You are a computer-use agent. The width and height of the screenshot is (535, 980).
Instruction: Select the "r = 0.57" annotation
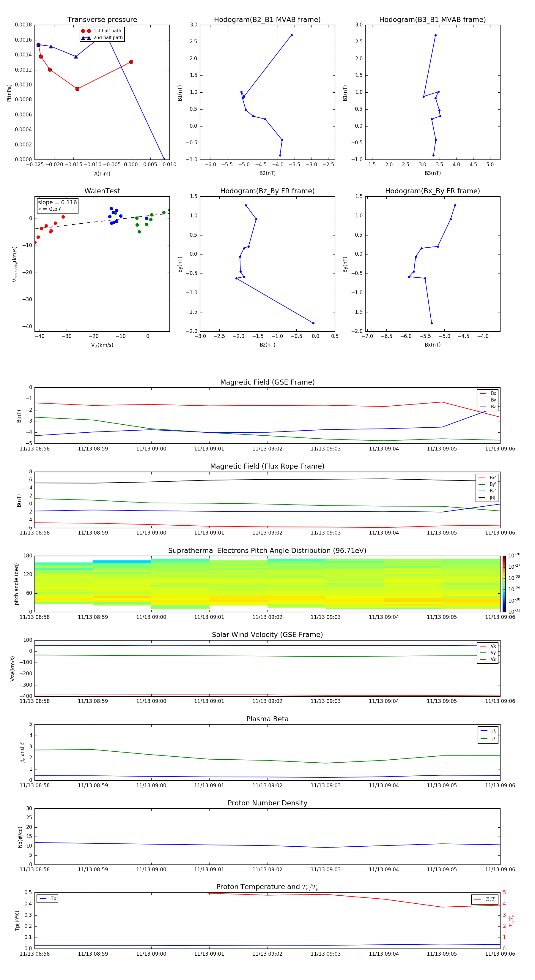pos(50,209)
